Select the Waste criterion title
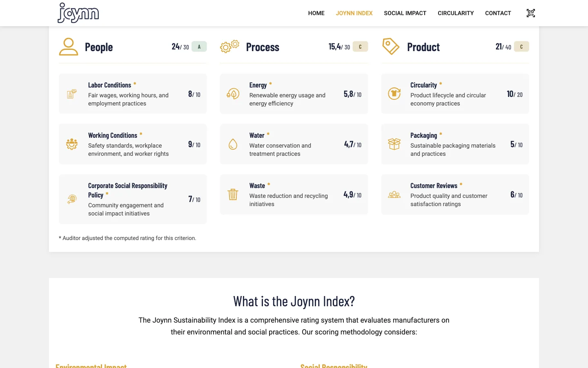This screenshot has width=588, height=368. pos(257,186)
